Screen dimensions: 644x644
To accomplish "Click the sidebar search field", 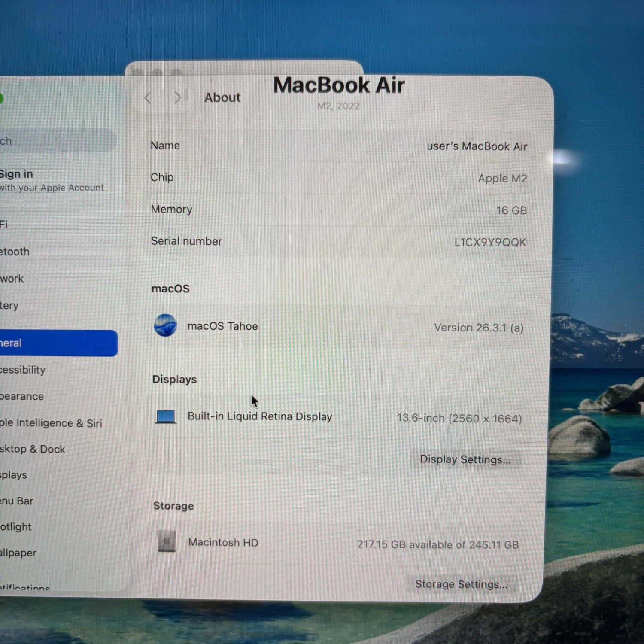I will pyautogui.click(x=56, y=141).
